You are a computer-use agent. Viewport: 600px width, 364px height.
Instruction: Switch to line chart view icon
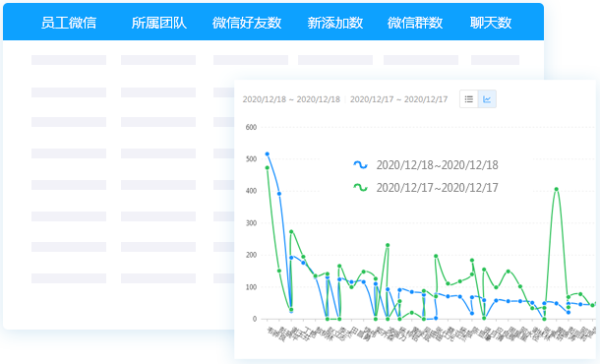point(487,99)
